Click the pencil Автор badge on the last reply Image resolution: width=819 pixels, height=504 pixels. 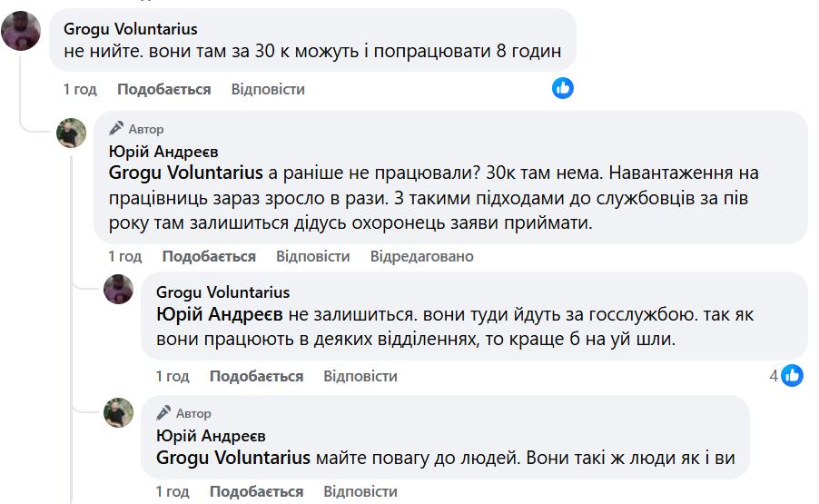[x=183, y=413]
